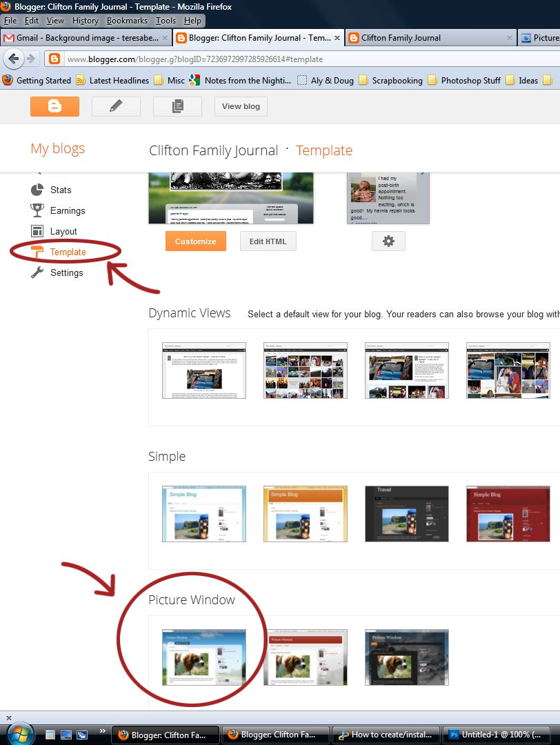Screen dimensions: 560x745
Task: Open the Bookmarks menu
Action: 127,21
